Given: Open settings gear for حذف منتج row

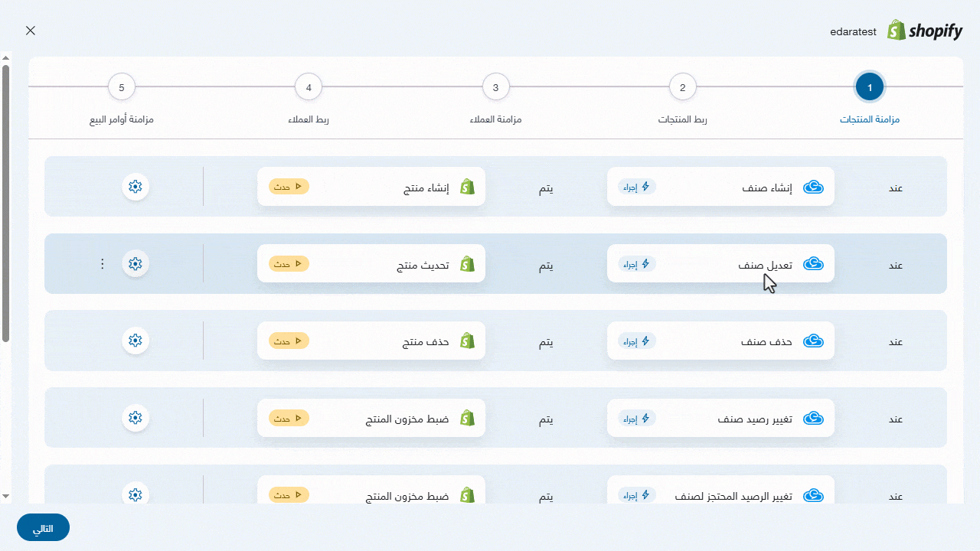Looking at the screenshot, I should click(x=136, y=341).
